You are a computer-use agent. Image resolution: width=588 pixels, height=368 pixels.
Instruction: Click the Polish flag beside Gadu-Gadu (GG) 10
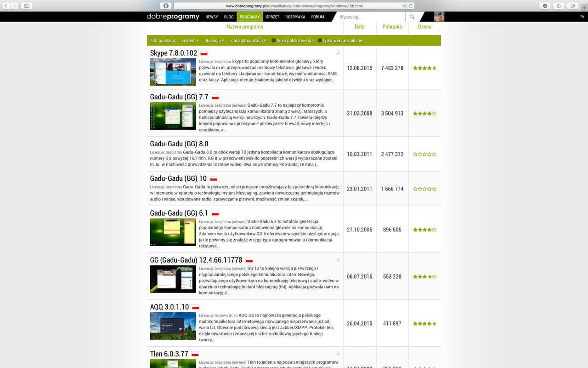pos(213,178)
